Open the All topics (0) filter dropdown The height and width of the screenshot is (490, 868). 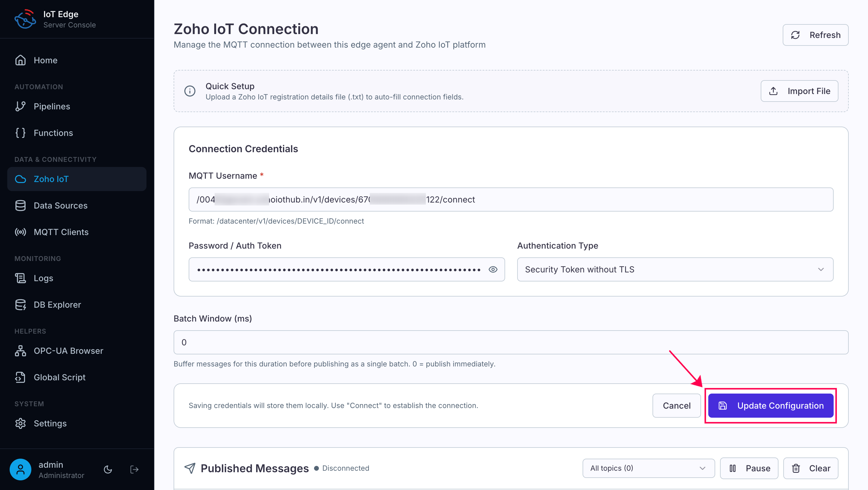pos(649,468)
